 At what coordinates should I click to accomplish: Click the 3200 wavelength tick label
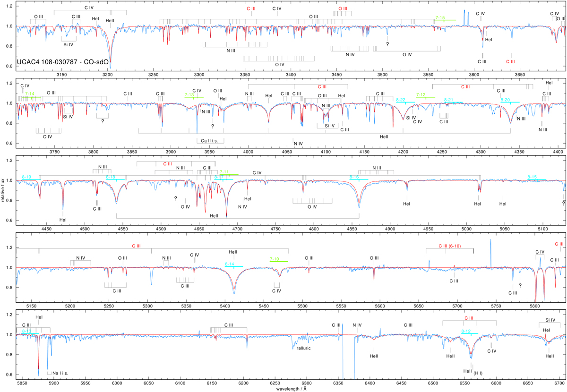tap(107, 75)
